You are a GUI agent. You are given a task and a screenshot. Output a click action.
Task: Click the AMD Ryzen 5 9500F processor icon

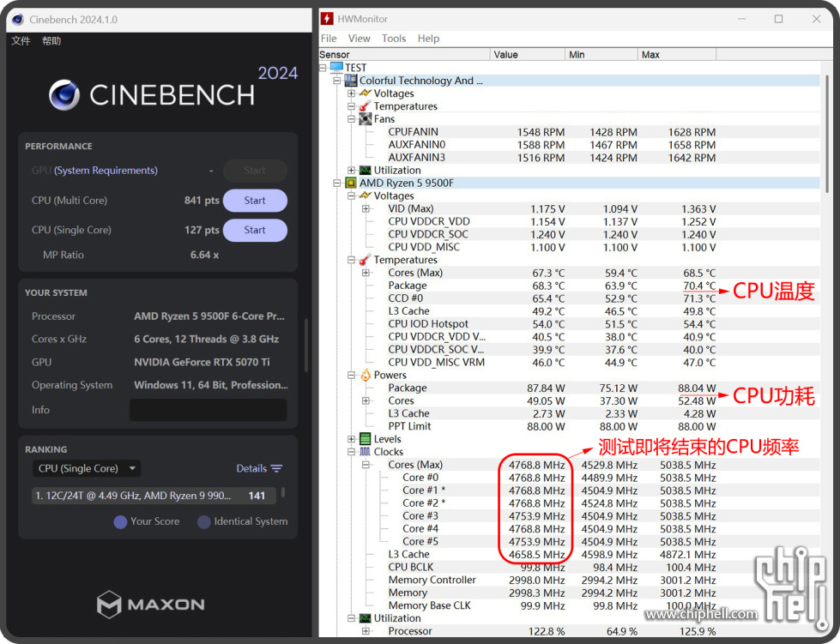coord(351,184)
